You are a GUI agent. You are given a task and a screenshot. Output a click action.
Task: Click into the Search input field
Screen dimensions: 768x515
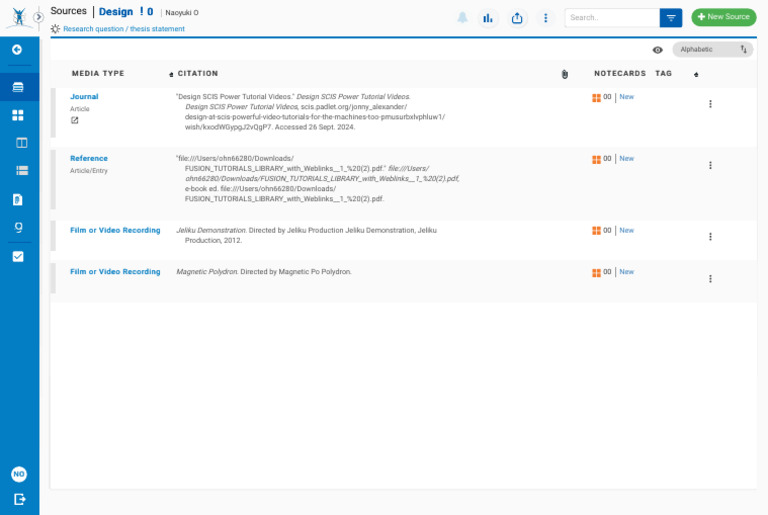tap(612, 18)
